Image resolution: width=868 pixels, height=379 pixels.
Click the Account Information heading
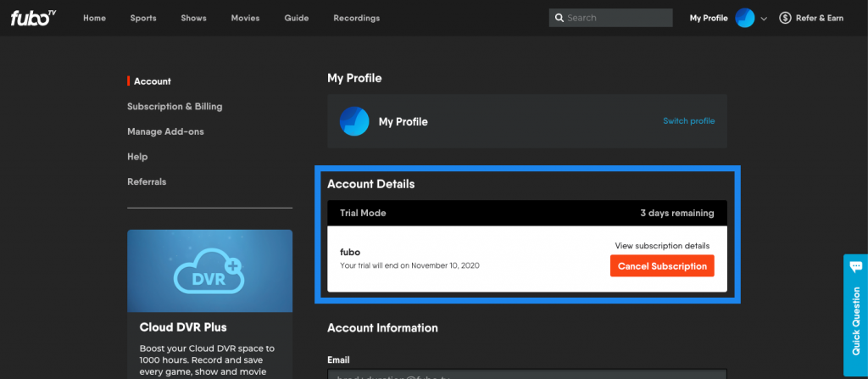tap(382, 328)
